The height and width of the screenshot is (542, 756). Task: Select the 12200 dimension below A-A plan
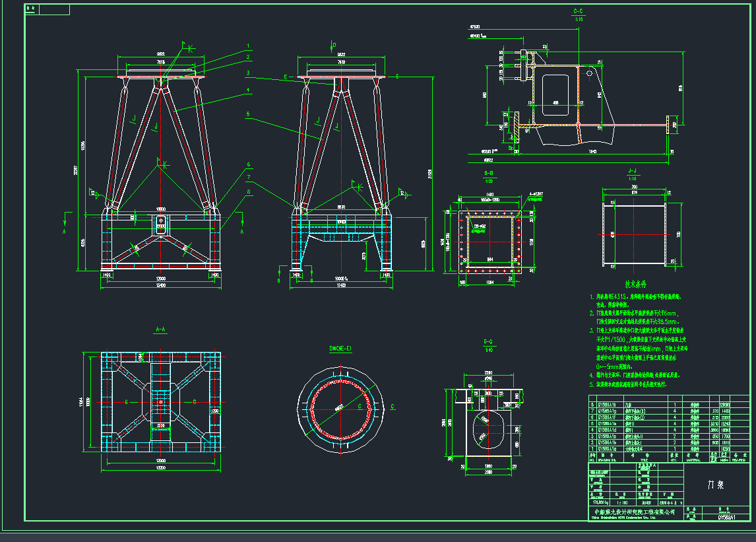coord(160,467)
